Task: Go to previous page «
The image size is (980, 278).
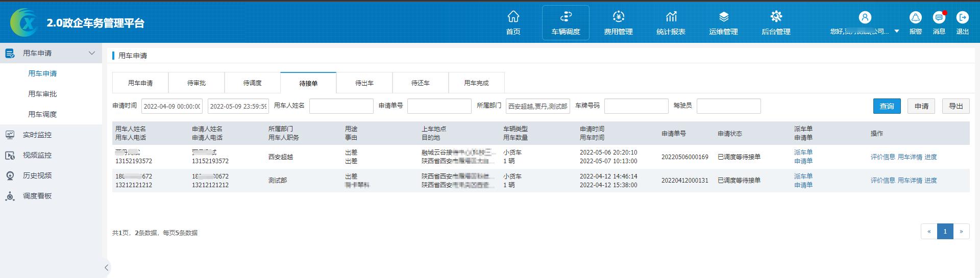Action: pos(929,232)
